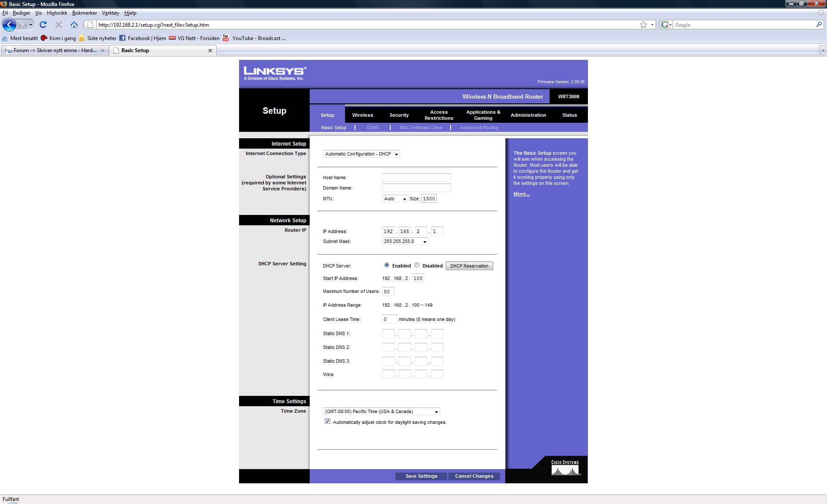The height and width of the screenshot is (504, 827).
Task: Reload the page with the refresh icon
Action: pyautogui.click(x=43, y=25)
